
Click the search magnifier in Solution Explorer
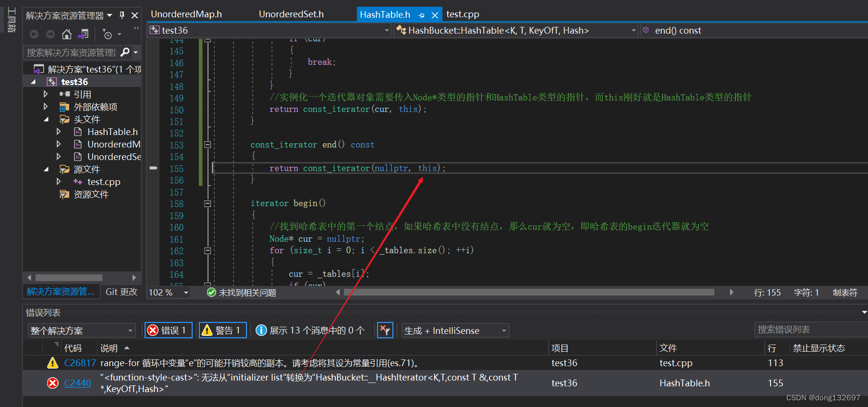125,52
